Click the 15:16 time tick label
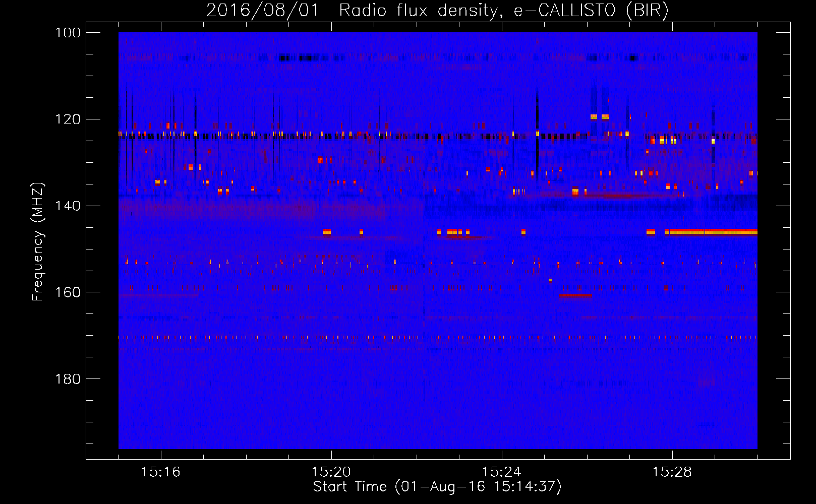The width and height of the screenshot is (816, 504). [x=161, y=472]
